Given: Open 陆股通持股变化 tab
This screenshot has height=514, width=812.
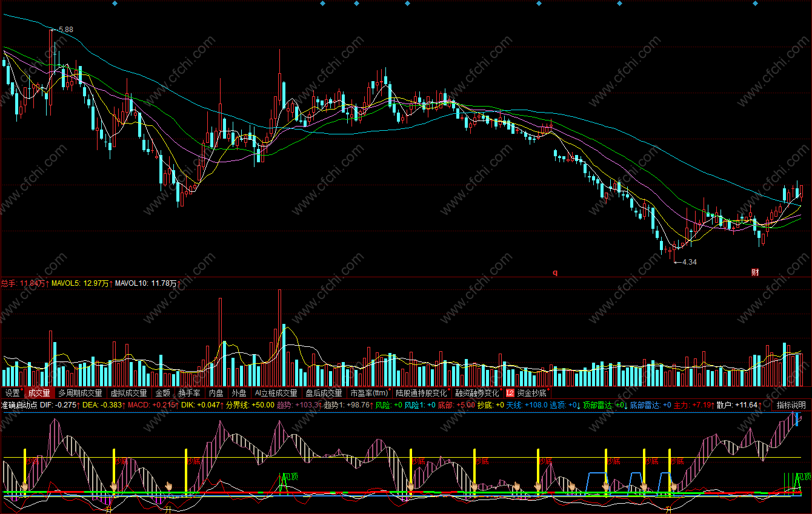Looking at the screenshot, I should [422, 393].
